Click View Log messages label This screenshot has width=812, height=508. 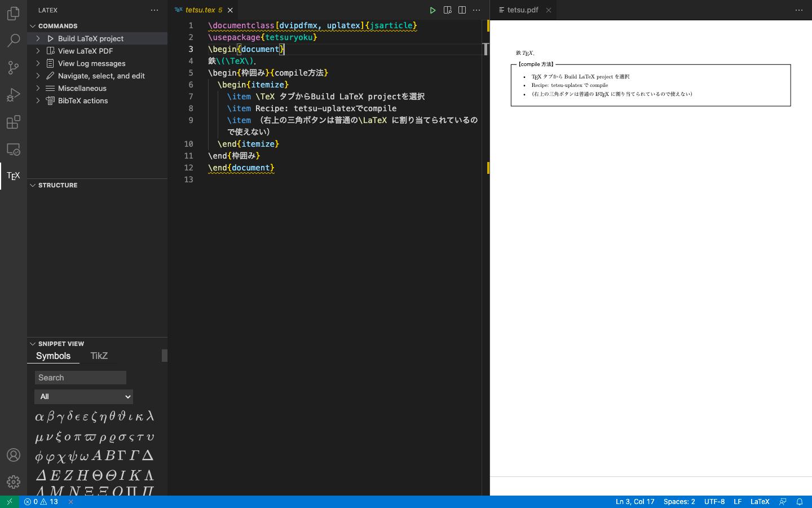(x=92, y=63)
